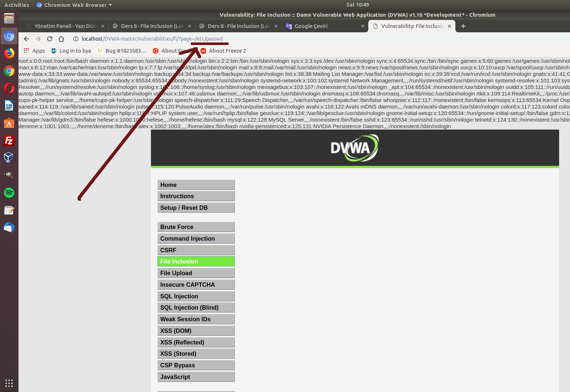Open the CSRF vulnerability page

(196, 250)
